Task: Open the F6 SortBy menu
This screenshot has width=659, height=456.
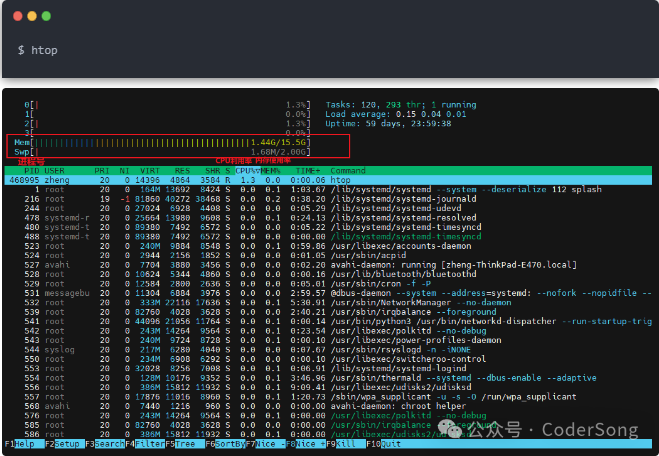Action: point(225,444)
